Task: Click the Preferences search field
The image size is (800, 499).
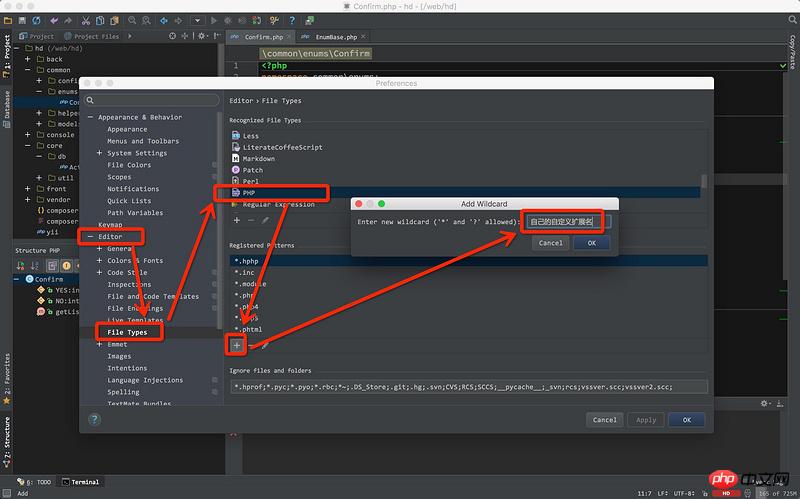Action: pyautogui.click(x=152, y=100)
